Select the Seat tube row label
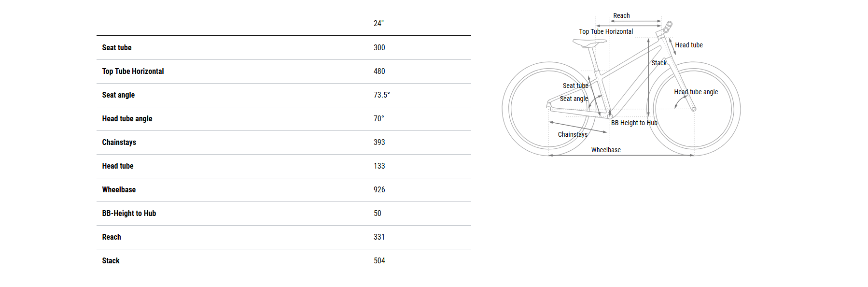Screen dimensions: 868x287 click(x=117, y=47)
